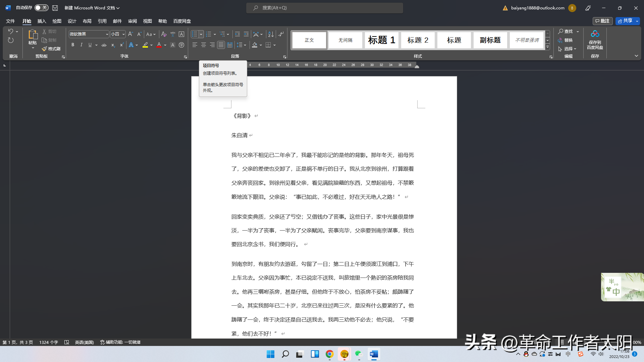Click the Save to Baidu Netdisk icon
Screen dimensions: 644x362
point(595,34)
